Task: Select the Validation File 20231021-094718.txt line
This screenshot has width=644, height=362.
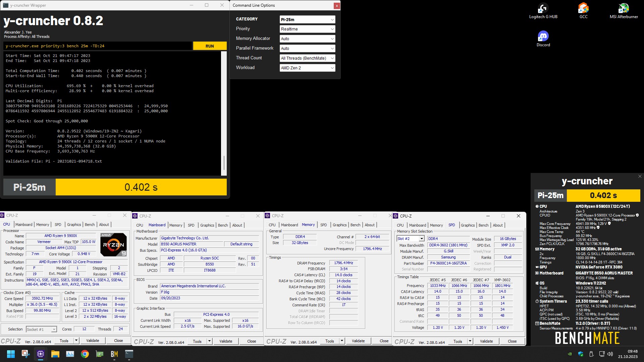Action: point(54,161)
